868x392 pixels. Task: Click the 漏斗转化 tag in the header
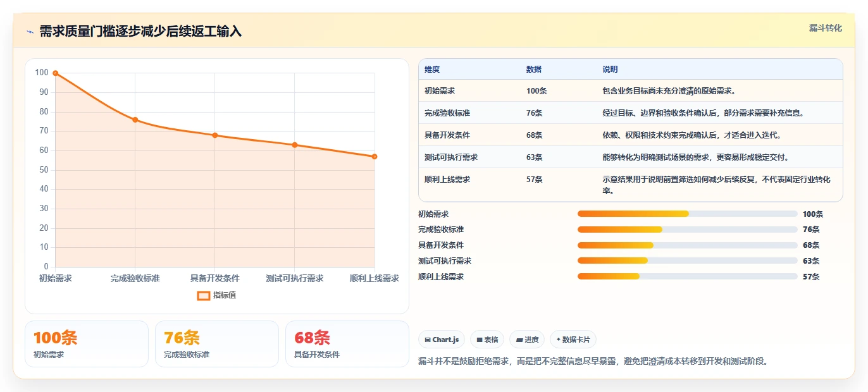[826, 28]
